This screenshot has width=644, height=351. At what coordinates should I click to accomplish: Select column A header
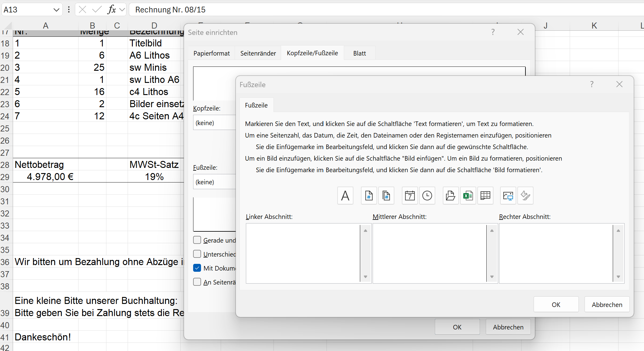[45, 26]
